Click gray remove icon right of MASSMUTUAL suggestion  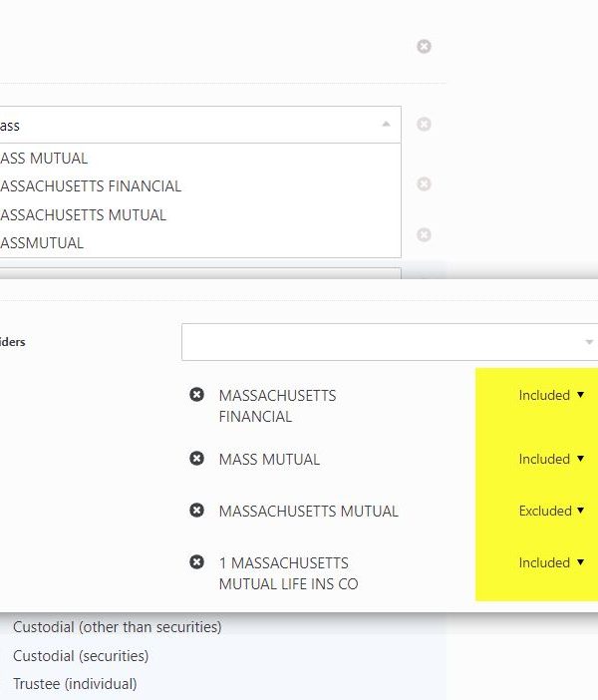click(x=424, y=234)
